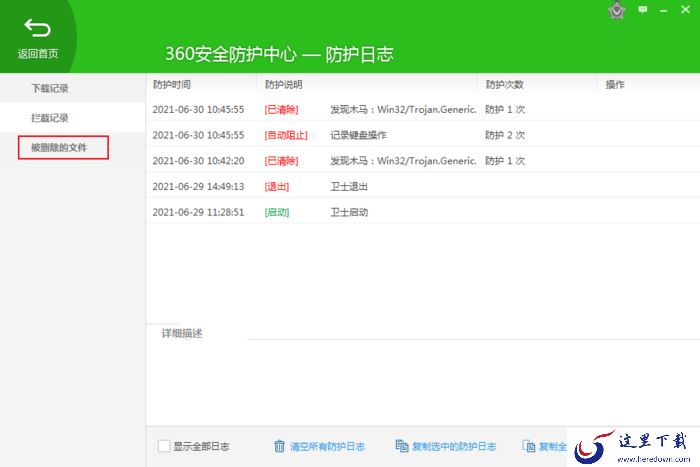Sort by the 防护说明 column header
700x467 pixels.
coord(283,84)
